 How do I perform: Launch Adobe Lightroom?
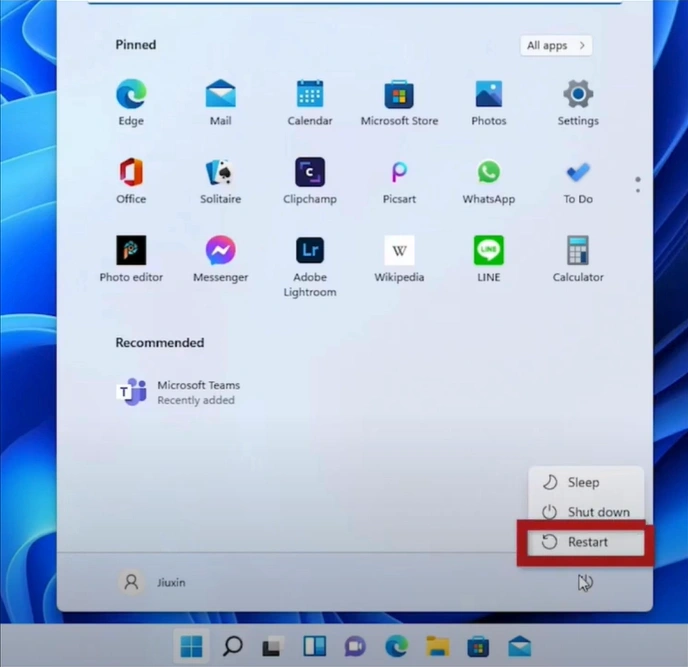pos(310,266)
